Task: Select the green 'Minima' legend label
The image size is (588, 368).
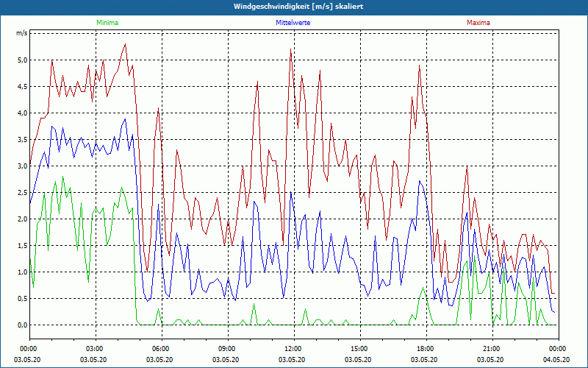Action: tap(107, 23)
